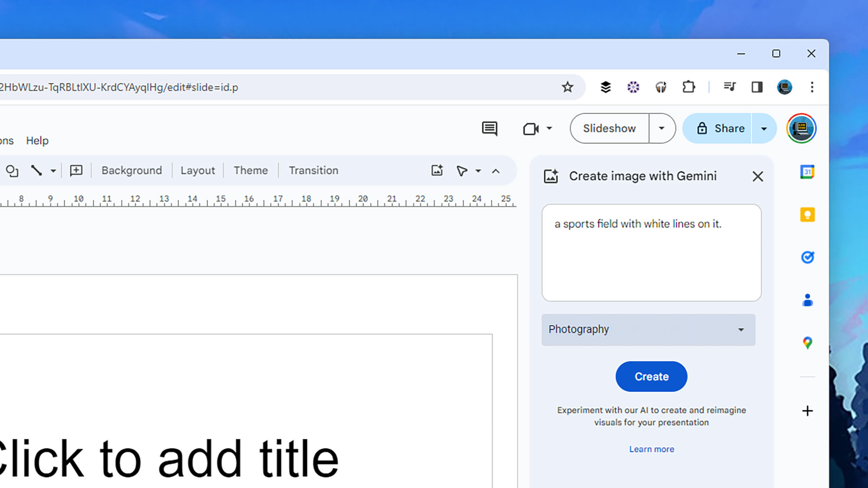Follow the Learn more link
This screenshot has width=868, height=488.
(x=651, y=449)
